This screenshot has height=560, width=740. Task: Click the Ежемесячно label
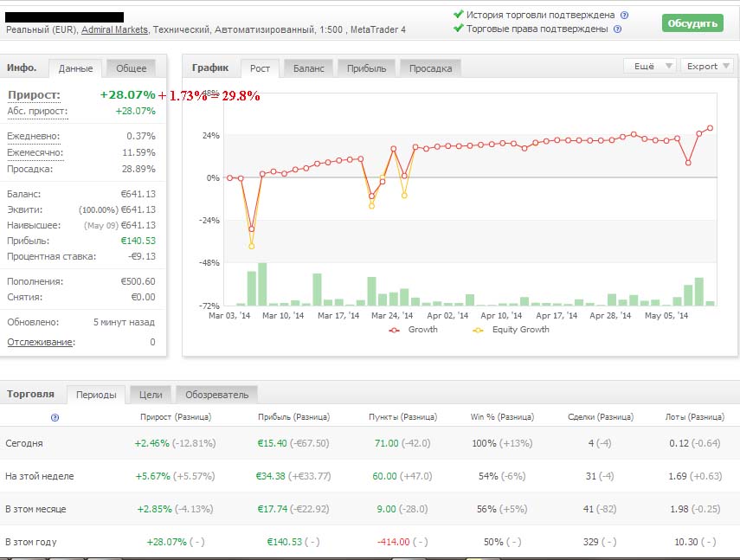(35, 153)
